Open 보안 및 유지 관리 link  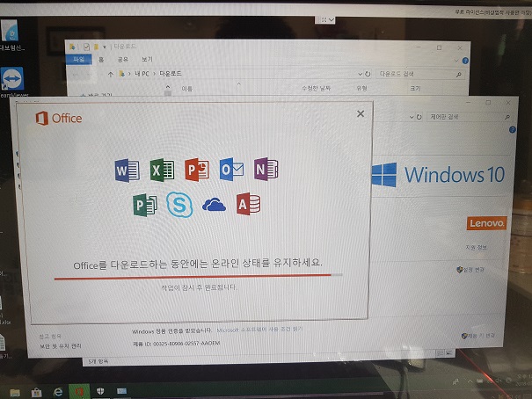(61, 346)
